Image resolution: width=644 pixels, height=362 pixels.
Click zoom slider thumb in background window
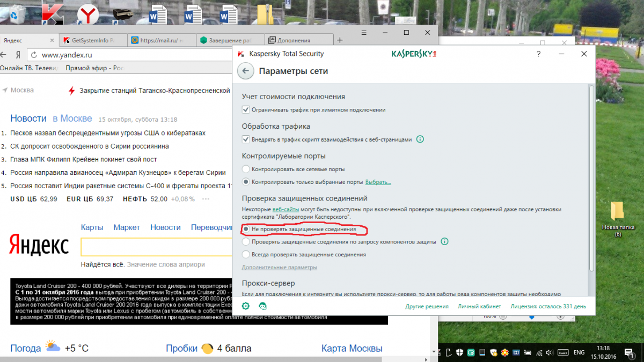[532, 317]
